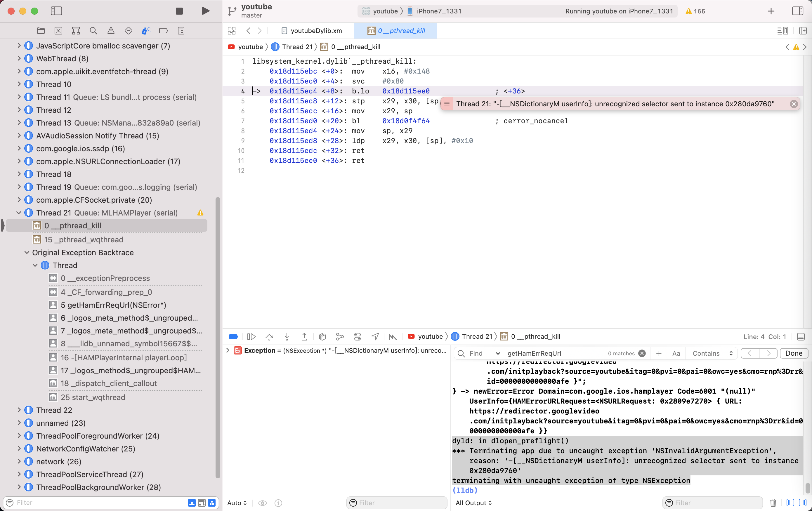Expand ThreadPoolForegroundWorker (24)

tap(19, 435)
